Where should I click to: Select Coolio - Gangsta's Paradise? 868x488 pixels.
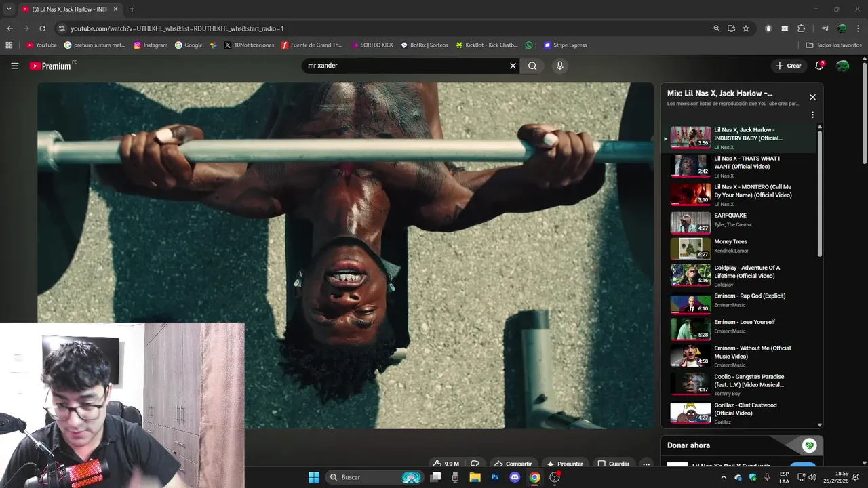(x=739, y=384)
